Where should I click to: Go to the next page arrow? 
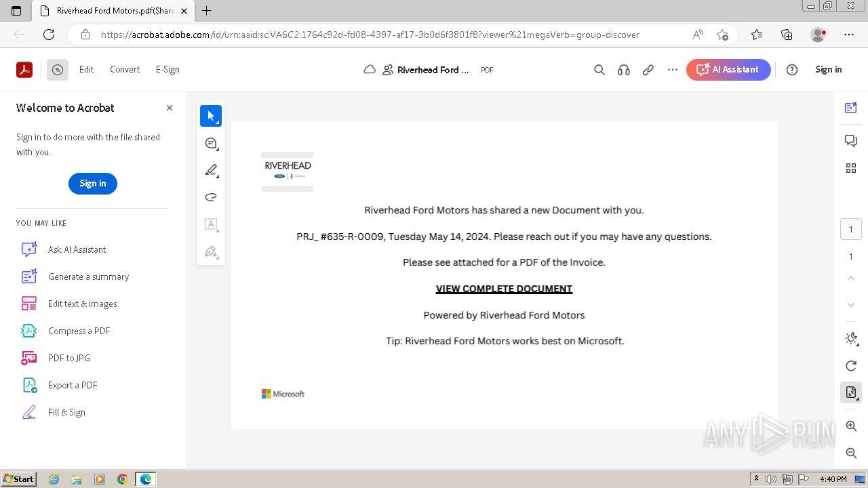(x=851, y=305)
